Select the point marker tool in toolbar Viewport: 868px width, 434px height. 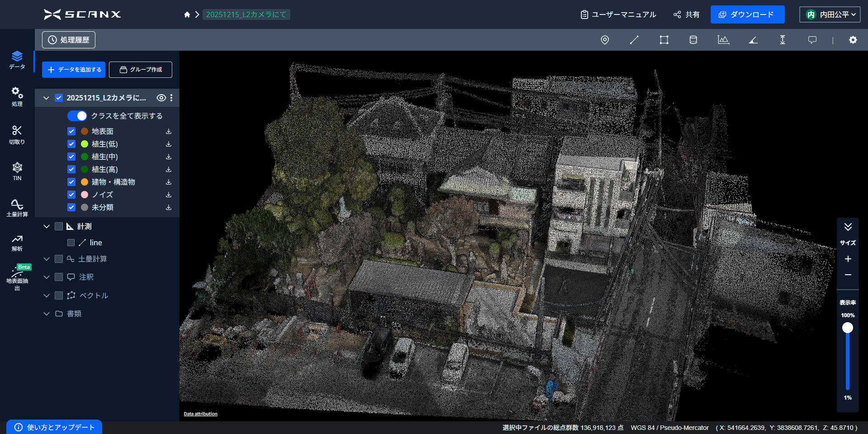tap(604, 40)
